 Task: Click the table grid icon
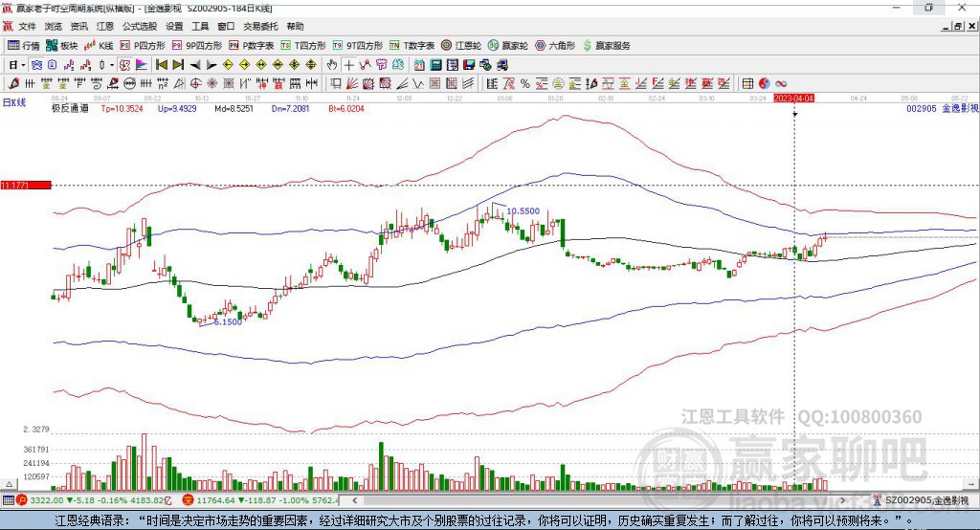(x=747, y=83)
